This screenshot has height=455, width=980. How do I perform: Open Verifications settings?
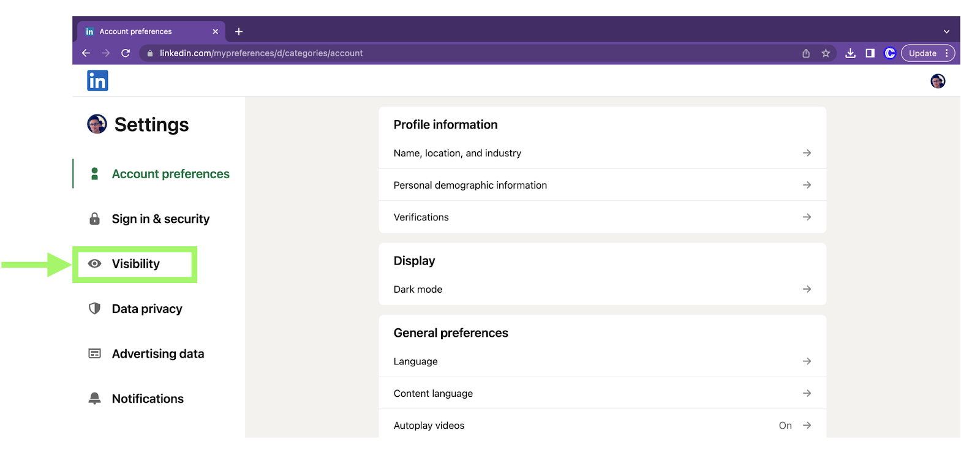tap(602, 217)
